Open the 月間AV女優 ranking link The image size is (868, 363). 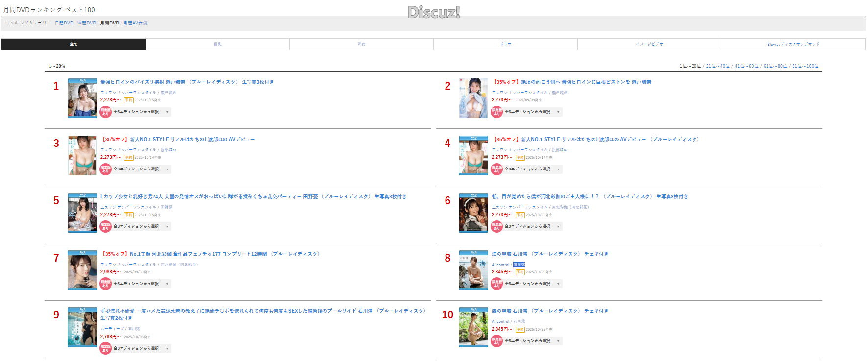click(135, 23)
